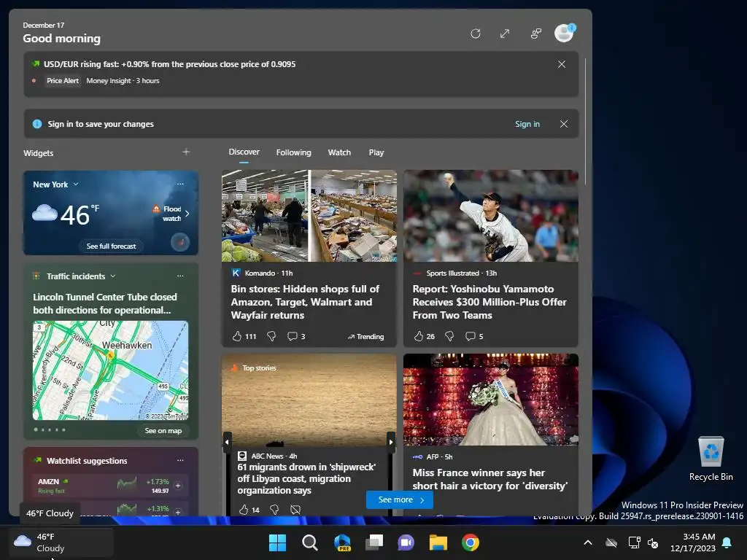Click See on map button

tap(163, 430)
